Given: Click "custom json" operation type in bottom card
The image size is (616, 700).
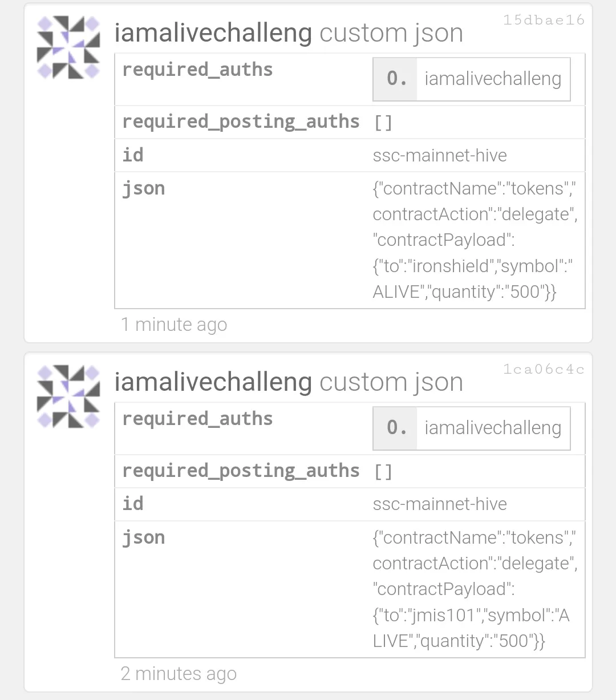Looking at the screenshot, I should [391, 382].
